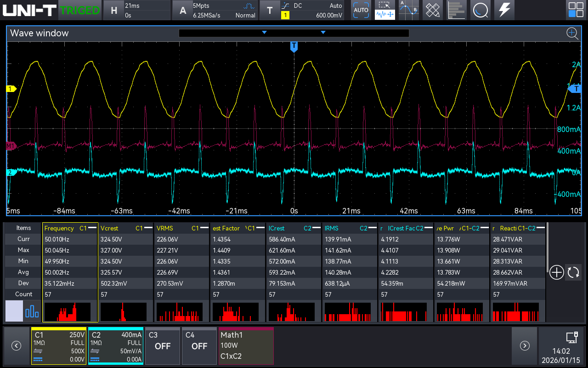Reset statistics with the refresh icon

[x=573, y=272]
